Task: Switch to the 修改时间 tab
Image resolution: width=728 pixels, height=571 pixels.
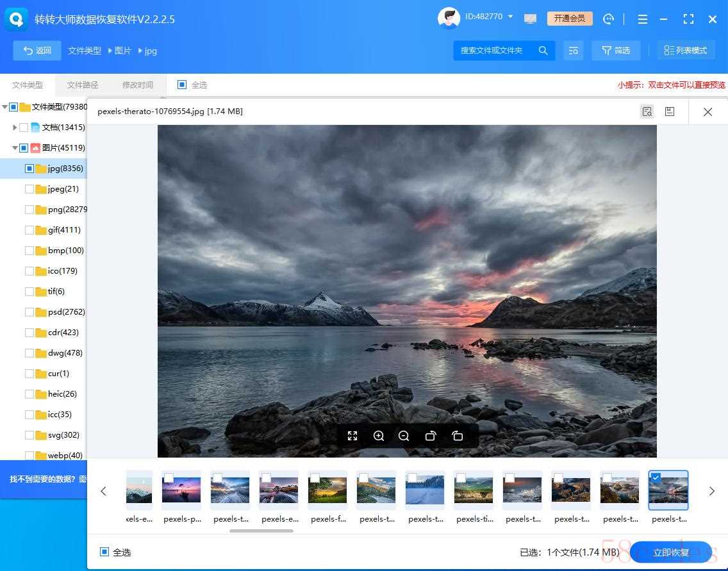Action: [138, 85]
